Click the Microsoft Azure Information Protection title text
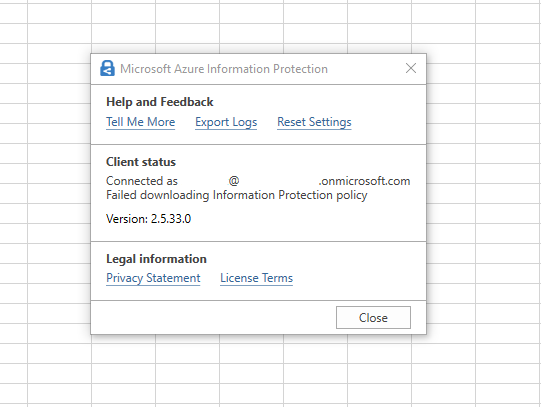 [x=224, y=69]
